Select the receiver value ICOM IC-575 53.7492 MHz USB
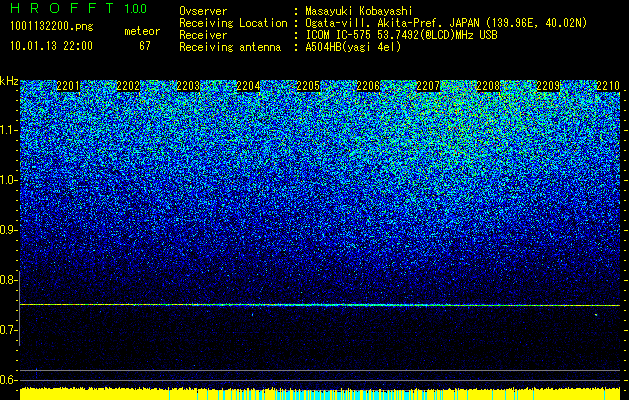 tap(402, 35)
